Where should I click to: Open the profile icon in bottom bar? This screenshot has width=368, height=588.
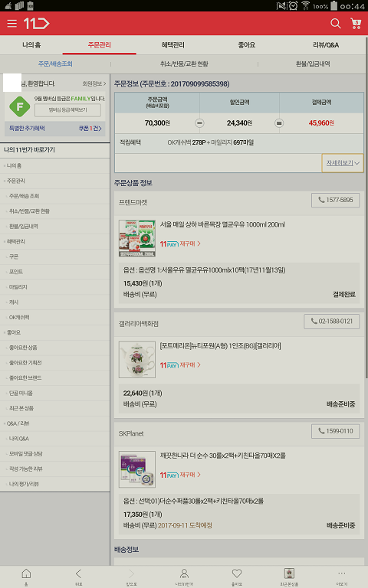point(184,577)
